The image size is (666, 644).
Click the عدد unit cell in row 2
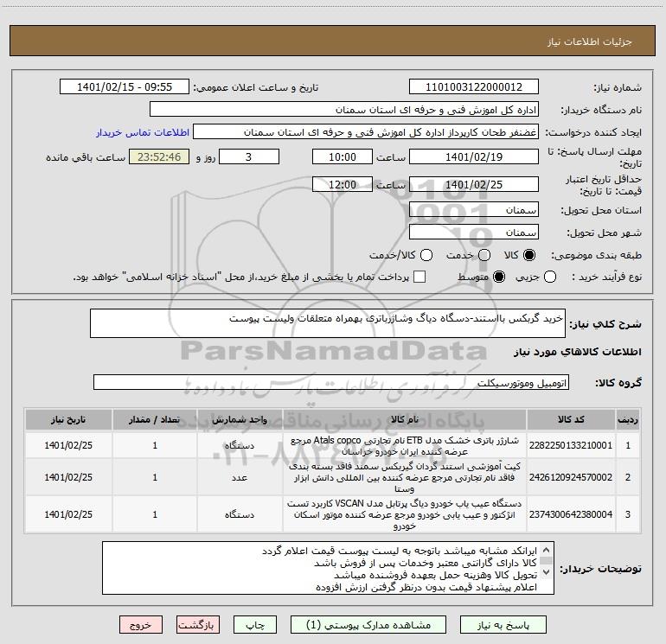[240, 477]
